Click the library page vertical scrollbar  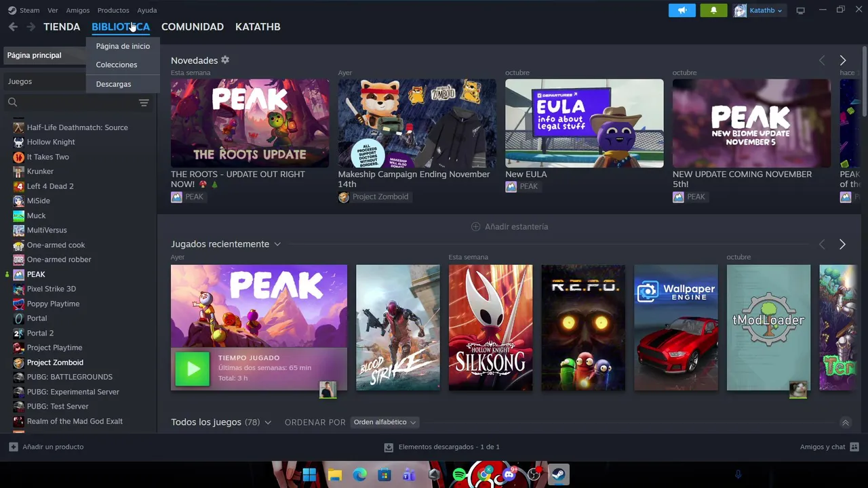click(x=864, y=80)
